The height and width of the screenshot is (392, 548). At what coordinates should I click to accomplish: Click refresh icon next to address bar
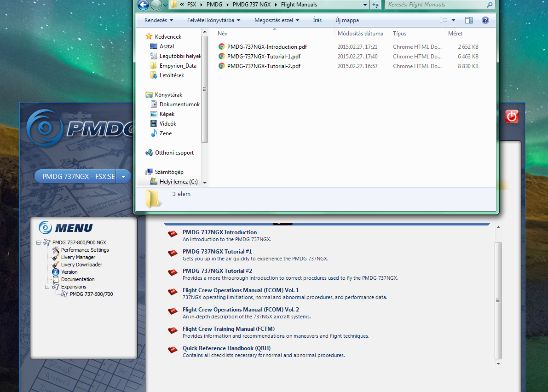[x=375, y=5]
